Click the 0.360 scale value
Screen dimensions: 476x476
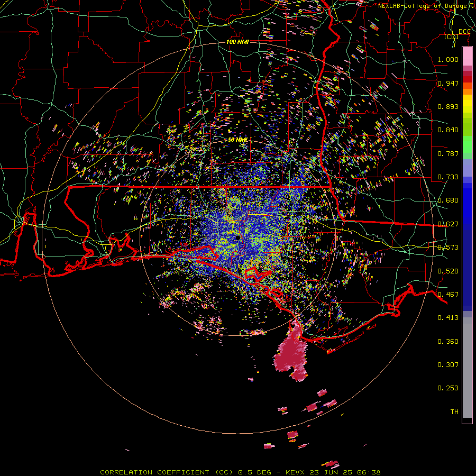pos(448,342)
